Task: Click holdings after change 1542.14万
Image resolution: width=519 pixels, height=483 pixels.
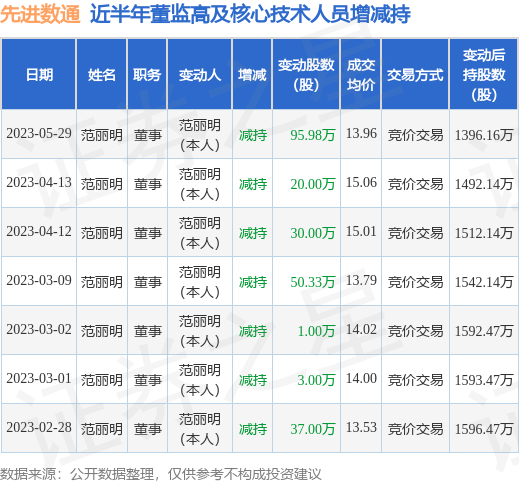Action: pyautogui.click(x=484, y=282)
